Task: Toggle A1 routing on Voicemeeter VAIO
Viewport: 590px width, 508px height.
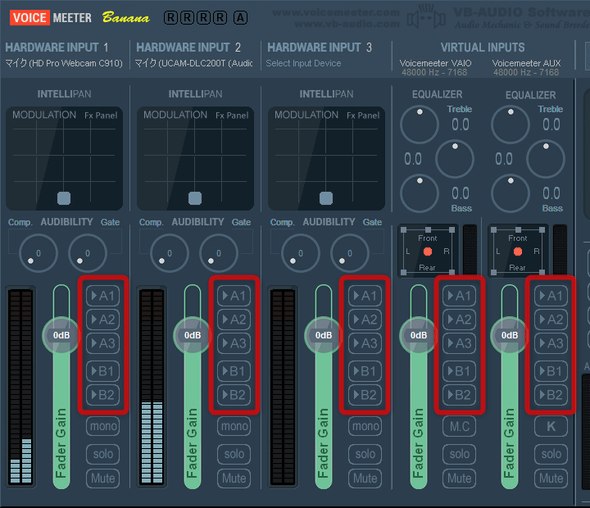Action: pyautogui.click(x=459, y=296)
